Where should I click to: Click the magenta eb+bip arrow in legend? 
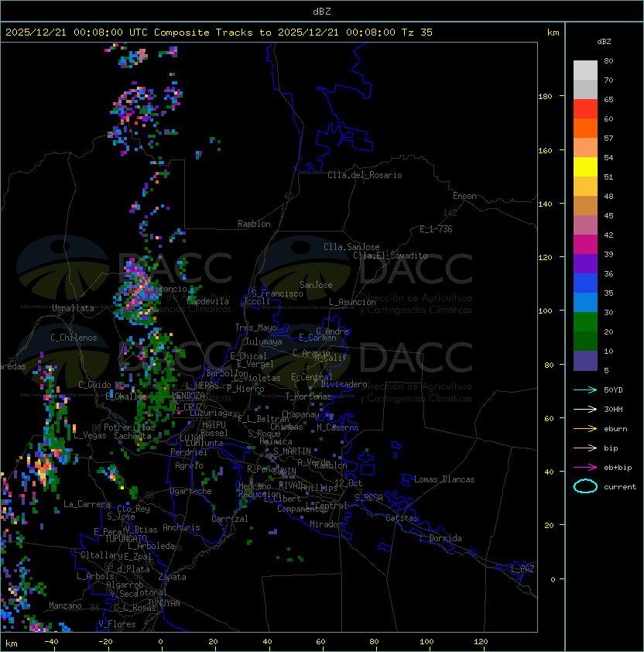(x=585, y=468)
